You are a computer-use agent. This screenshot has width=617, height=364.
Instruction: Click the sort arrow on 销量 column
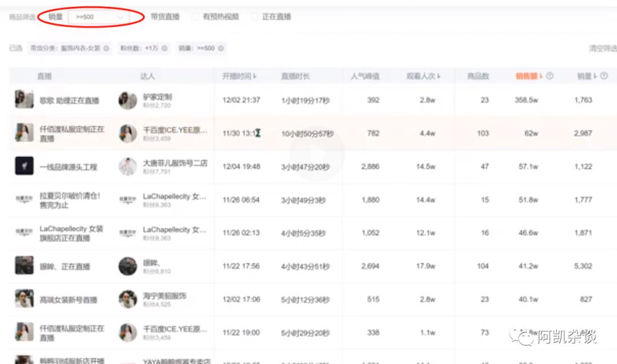596,75
